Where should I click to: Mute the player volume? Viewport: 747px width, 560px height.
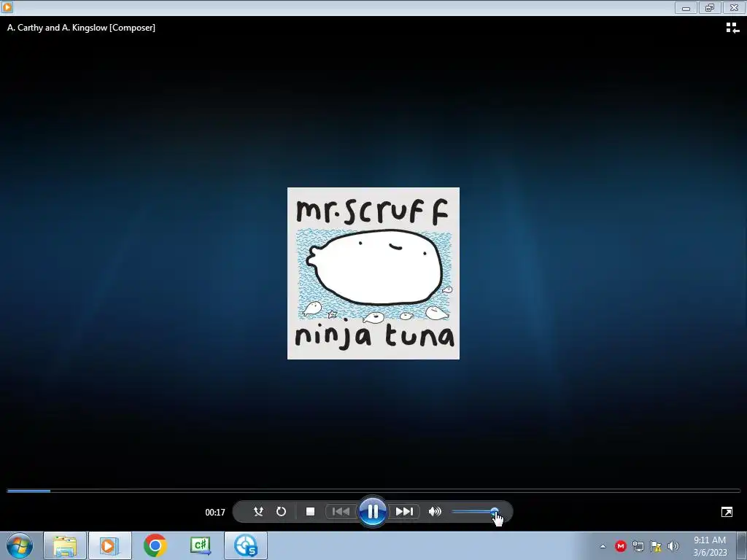[x=435, y=511]
